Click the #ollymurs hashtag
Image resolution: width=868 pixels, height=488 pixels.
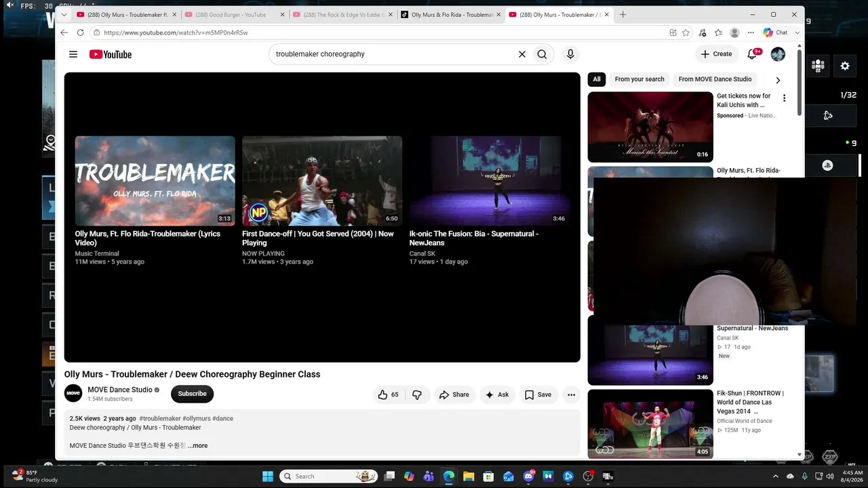[197, 419]
